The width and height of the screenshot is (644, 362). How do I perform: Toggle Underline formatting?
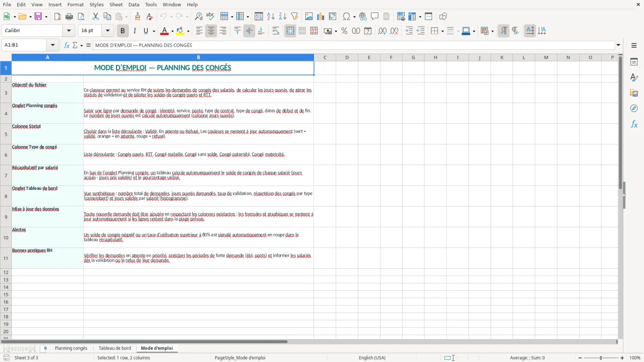pos(147,31)
